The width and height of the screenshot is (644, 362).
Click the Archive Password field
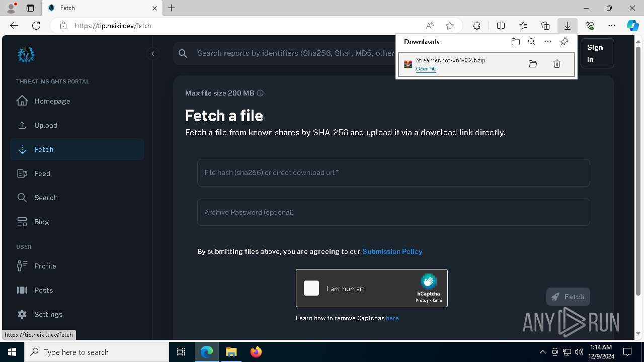pos(393,212)
